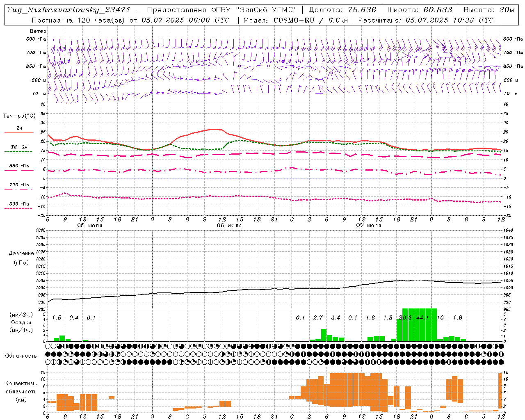Select the 700 гПа temperature legend entry
The image size is (525, 420).
coord(19,185)
